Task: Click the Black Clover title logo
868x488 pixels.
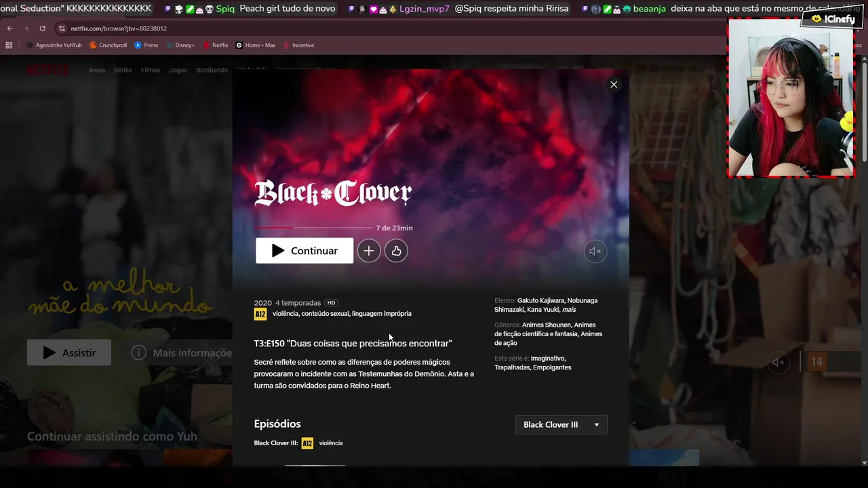Action: click(x=333, y=193)
